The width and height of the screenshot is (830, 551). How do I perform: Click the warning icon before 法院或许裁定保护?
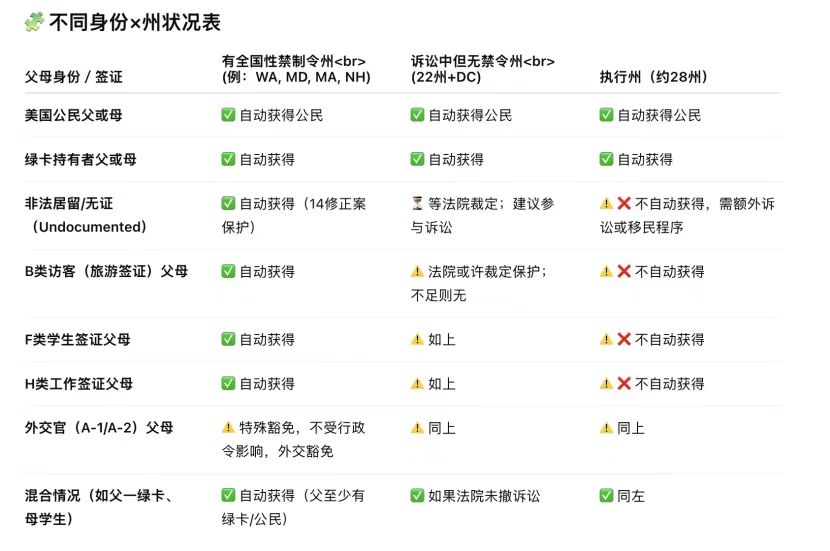417,272
